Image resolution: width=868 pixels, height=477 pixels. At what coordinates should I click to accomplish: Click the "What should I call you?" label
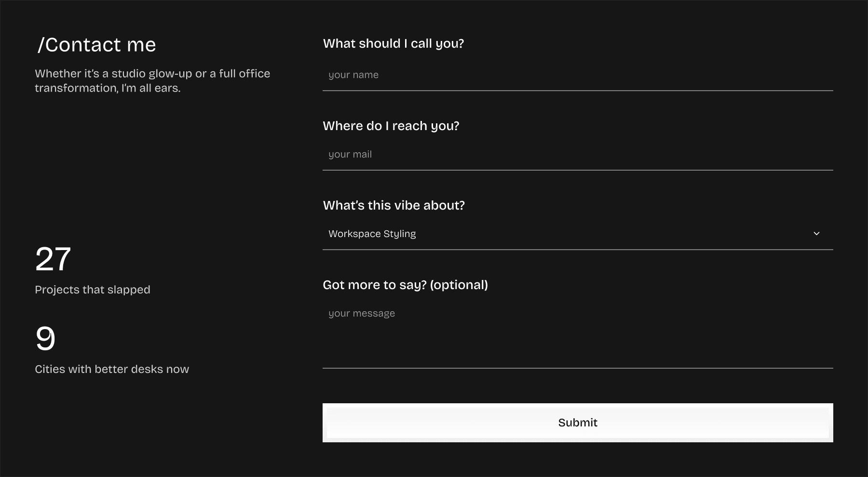coord(393,43)
